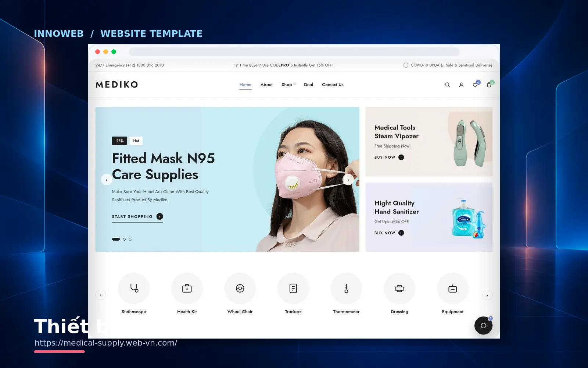Screen dimensions: 588x368
Task: Open the Steam Vipozer product image
Action: tap(470, 143)
